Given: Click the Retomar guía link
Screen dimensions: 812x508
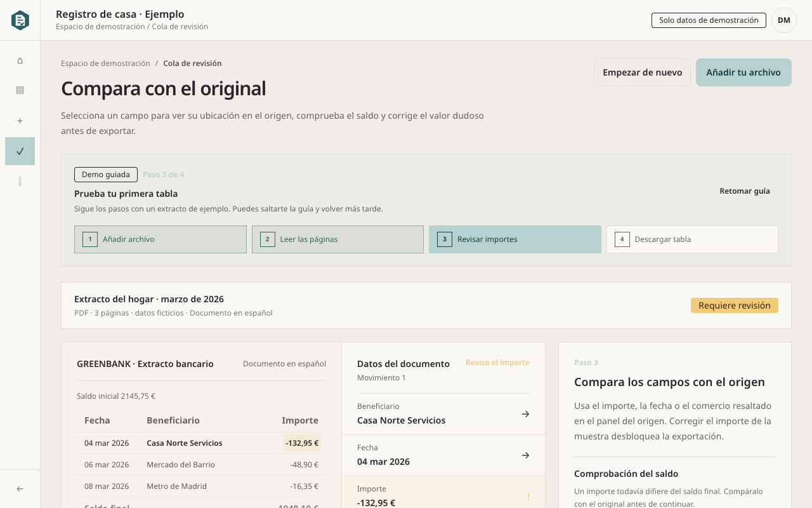Looking at the screenshot, I should (745, 191).
